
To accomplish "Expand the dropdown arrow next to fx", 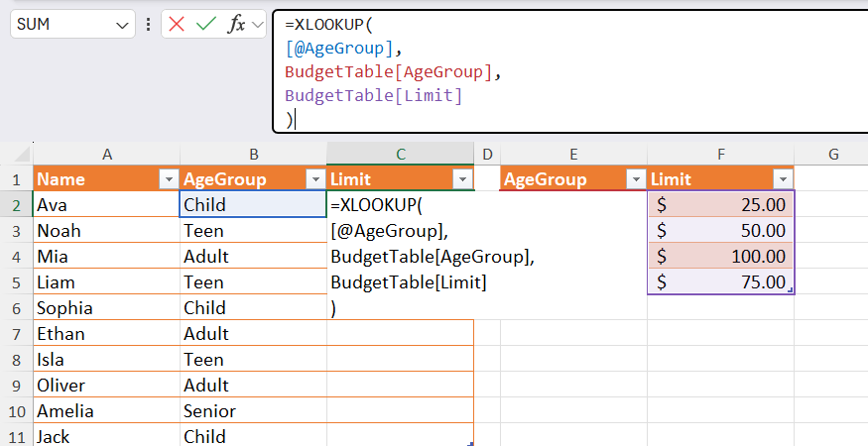I will 257,25.
